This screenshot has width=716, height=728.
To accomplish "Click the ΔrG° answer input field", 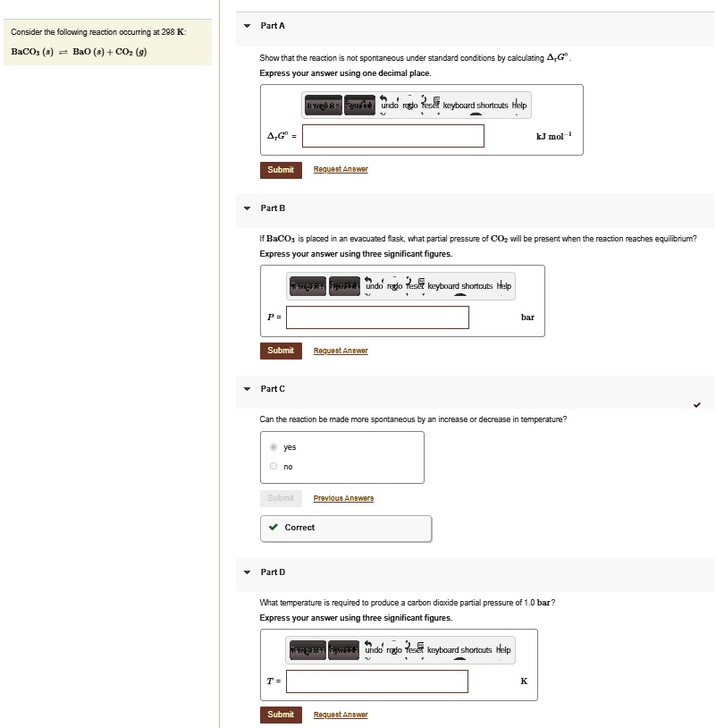I will [393, 136].
